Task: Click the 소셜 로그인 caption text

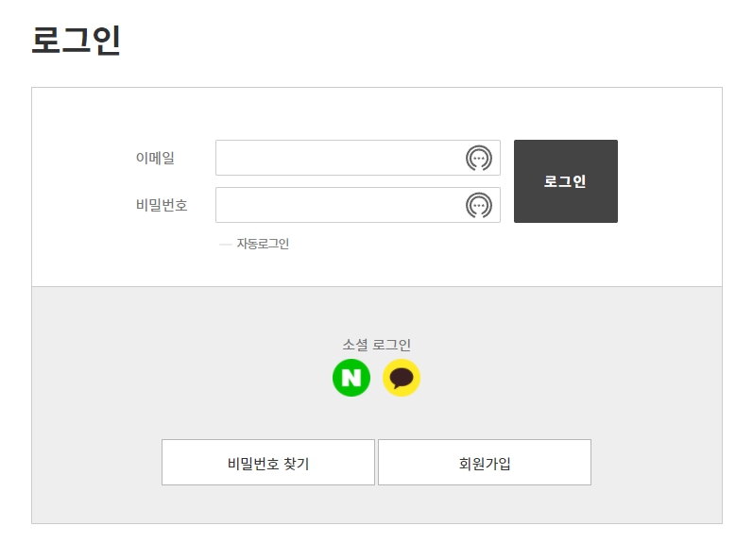Action: 376,345
